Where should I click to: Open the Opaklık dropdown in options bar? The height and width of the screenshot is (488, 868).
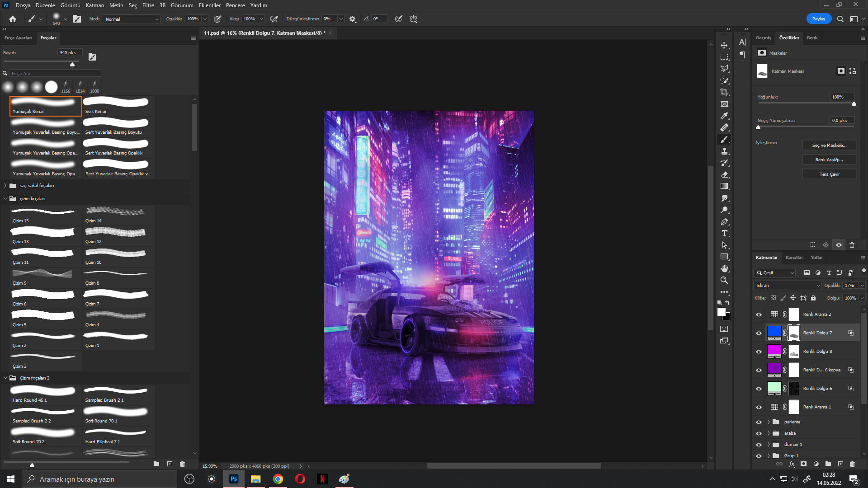(x=205, y=19)
